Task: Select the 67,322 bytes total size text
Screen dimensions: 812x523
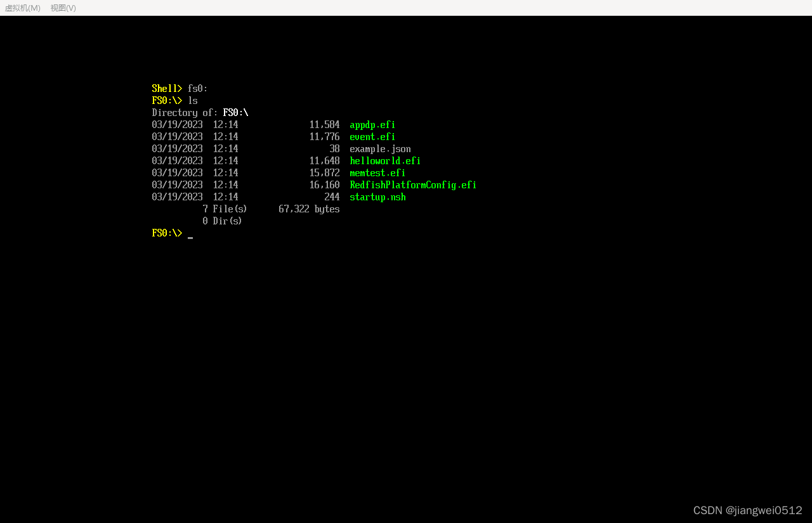Action: [x=309, y=209]
